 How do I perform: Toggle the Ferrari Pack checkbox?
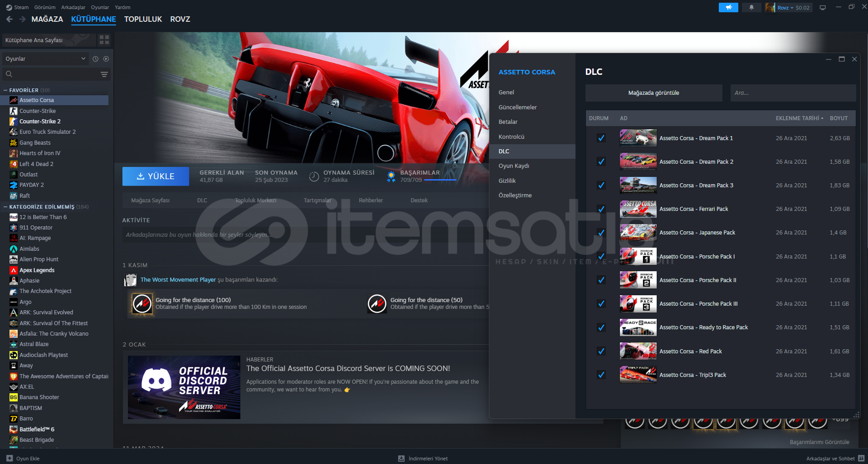[601, 209]
